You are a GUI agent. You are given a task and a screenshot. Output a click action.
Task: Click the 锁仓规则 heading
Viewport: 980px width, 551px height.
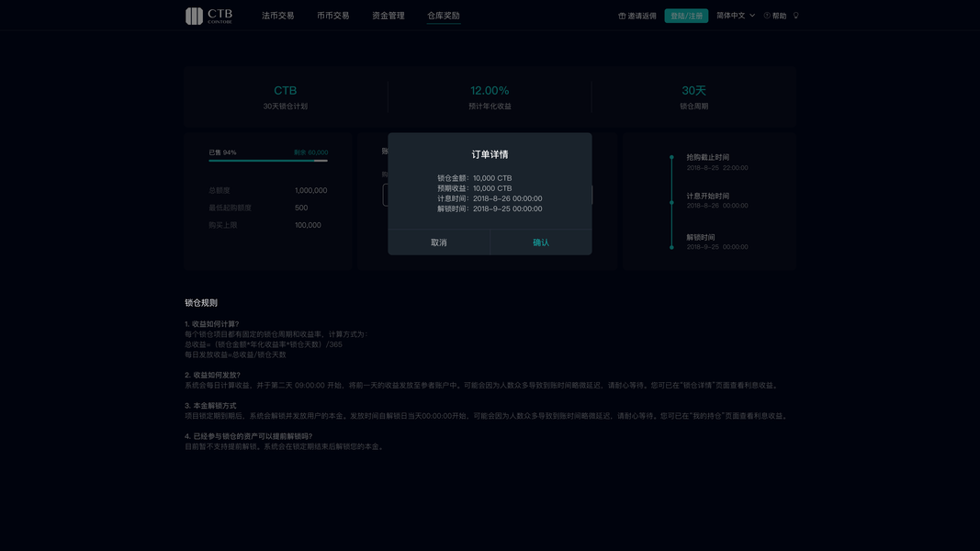201,303
